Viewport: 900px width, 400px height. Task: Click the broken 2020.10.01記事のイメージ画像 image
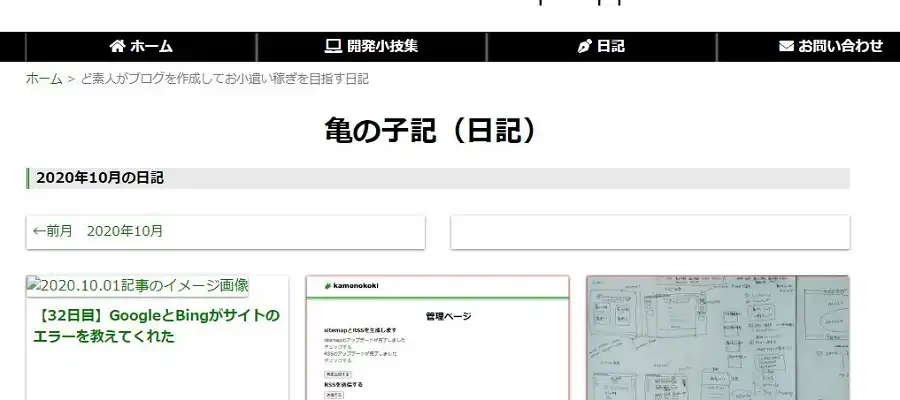[x=137, y=286]
